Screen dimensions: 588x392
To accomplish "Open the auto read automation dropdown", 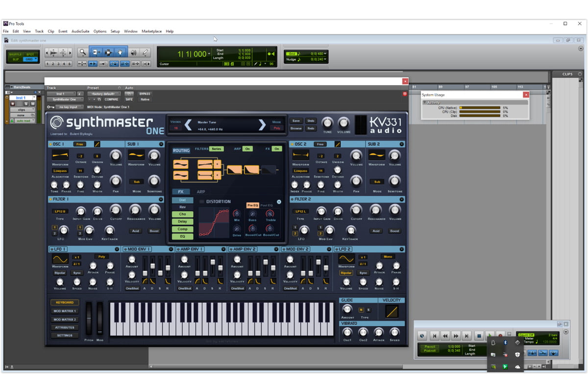I will 24,121.
